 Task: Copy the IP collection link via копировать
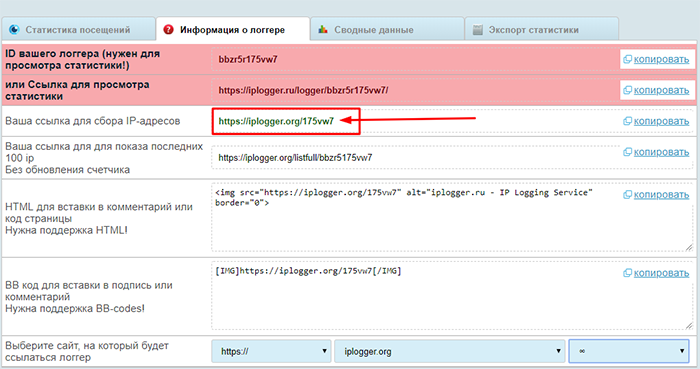pos(661,121)
